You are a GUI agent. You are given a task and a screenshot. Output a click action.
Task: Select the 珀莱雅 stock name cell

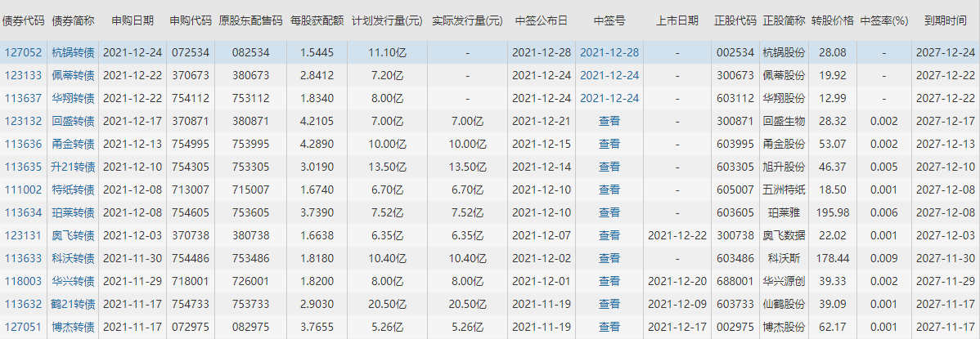pyautogui.click(x=784, y=212)
